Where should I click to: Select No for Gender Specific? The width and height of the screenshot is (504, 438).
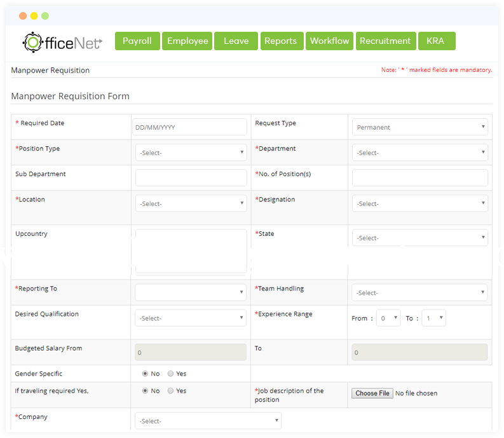tap(145, 373)
